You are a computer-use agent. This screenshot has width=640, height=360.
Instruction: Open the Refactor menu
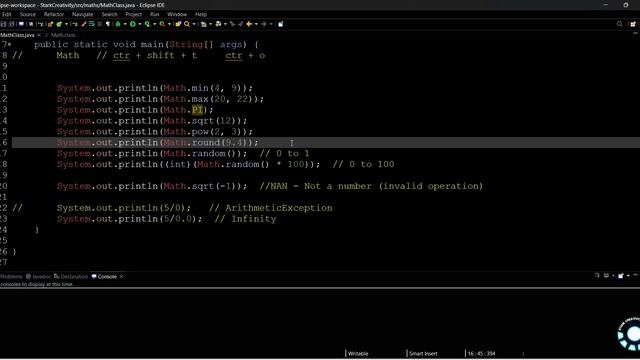point(54,14)
